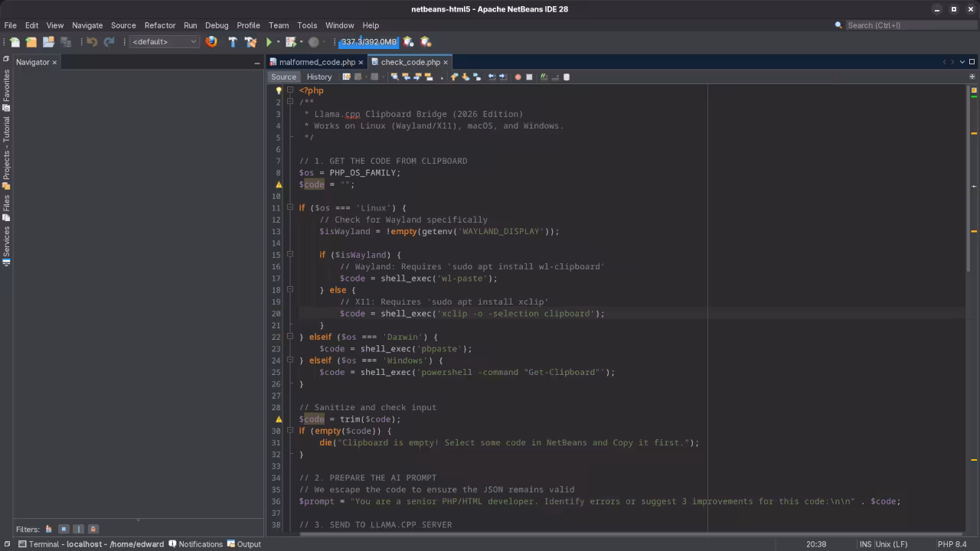This screenshot has width=980, height=551.
Task: Open the Refactor menu
Action: (x=158, y=25)
